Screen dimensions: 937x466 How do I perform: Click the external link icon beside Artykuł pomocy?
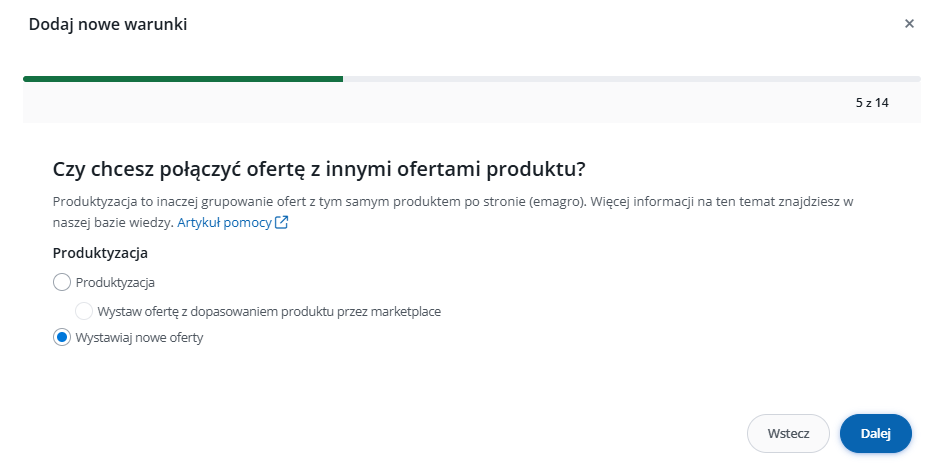point(282,223)
